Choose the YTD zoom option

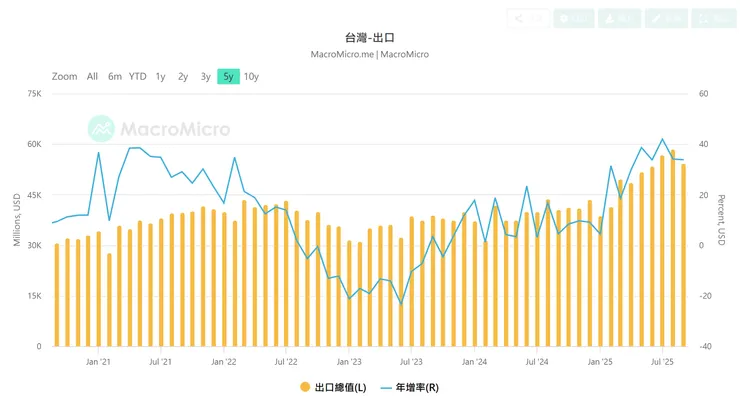click(x=137, y=76)
